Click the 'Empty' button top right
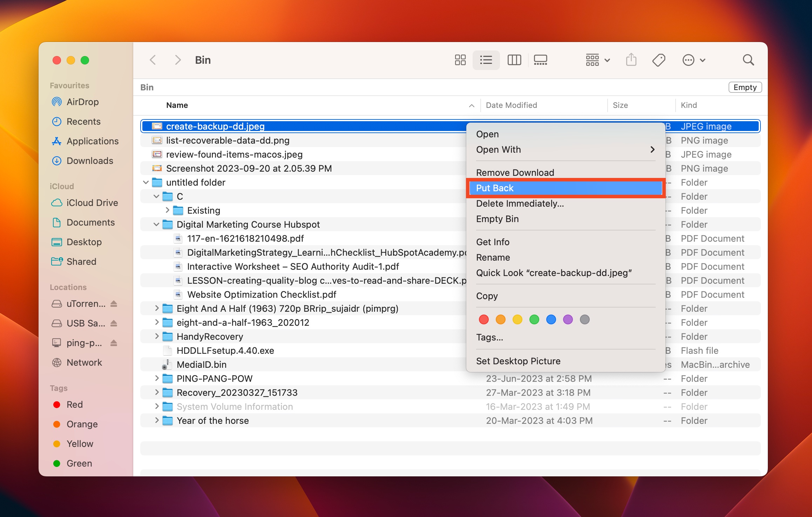812x517 pixels. pos(745,87)
